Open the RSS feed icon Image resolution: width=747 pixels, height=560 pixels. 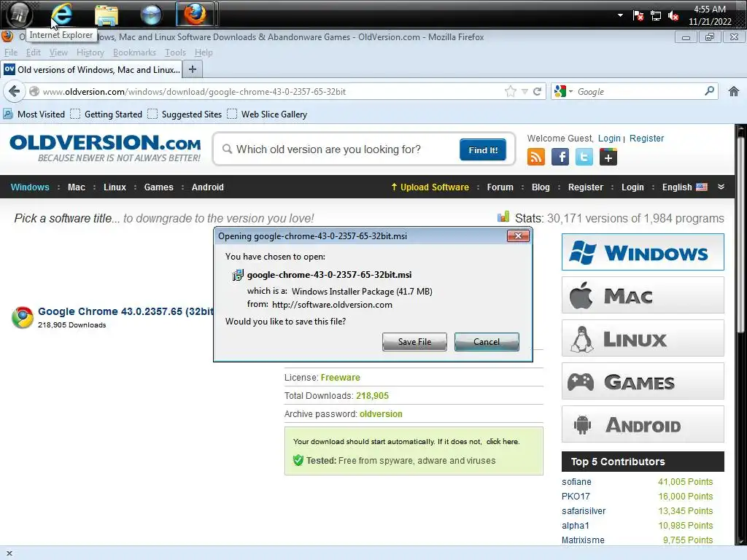(536, 157)
